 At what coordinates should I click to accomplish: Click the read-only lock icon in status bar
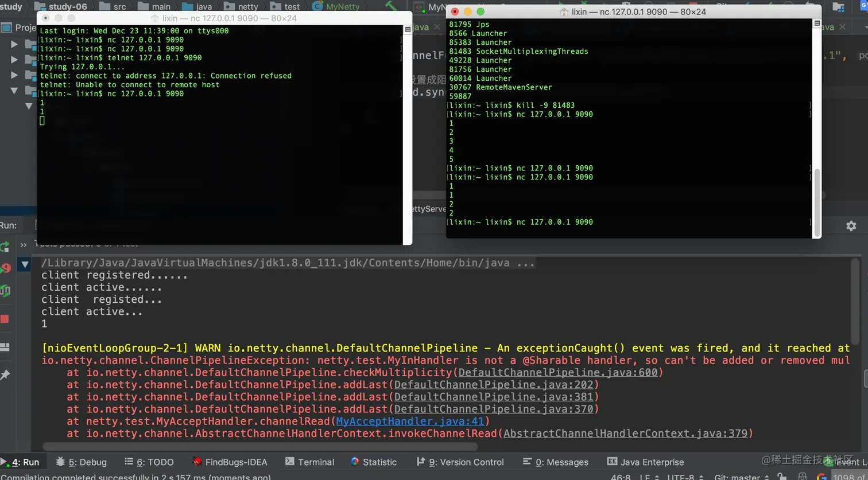click(782, 477)
